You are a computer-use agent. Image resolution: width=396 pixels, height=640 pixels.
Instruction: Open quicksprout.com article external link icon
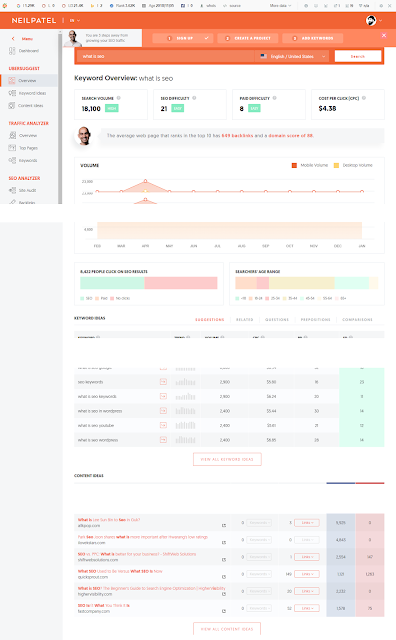(x=224, y=577)
